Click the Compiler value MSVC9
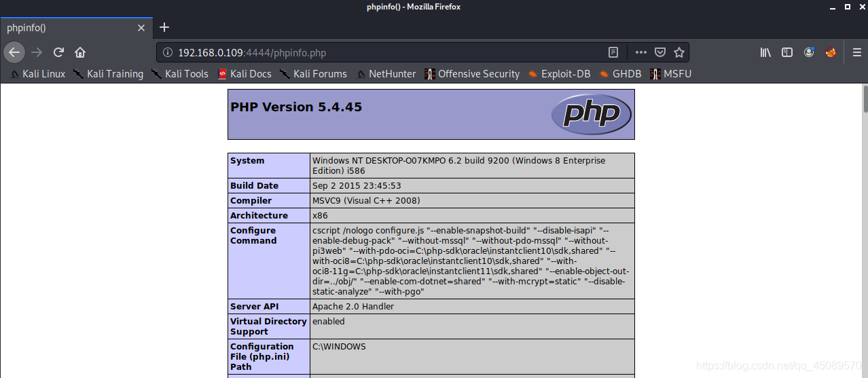The height and width of the screenshot is (378, 868). (x=366, y=201)
